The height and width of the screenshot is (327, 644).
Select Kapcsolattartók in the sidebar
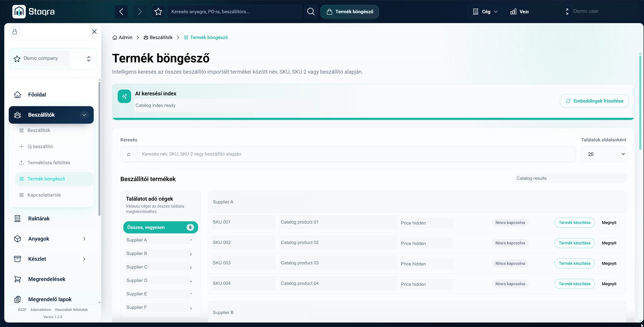(54, 195)
